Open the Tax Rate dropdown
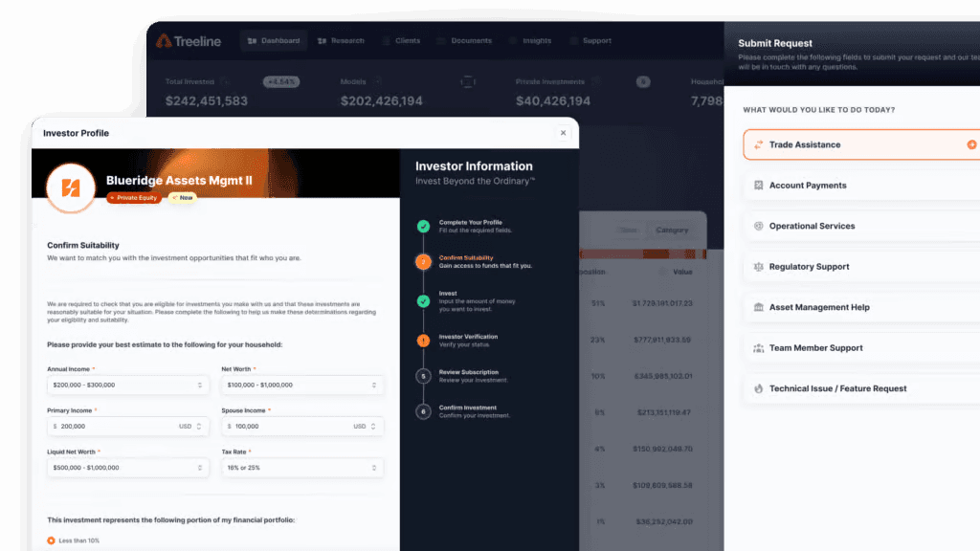The height and width of the screenshot is (551, 980). 301,467
